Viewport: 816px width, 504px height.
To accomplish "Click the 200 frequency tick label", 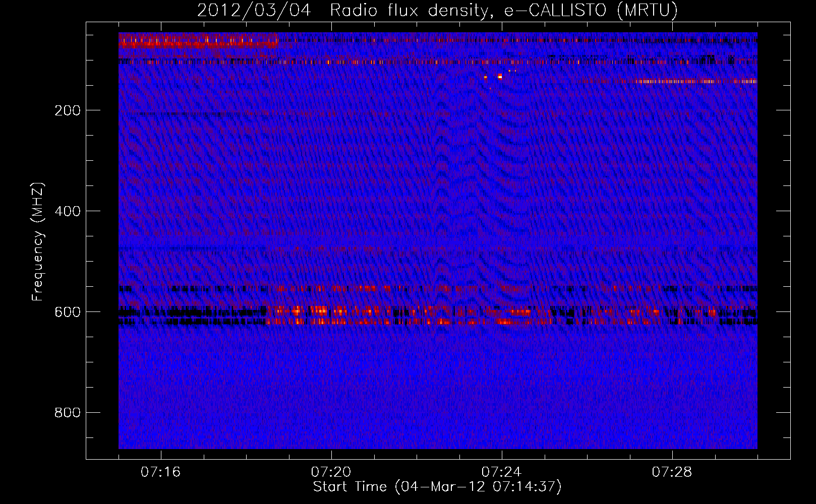I will tap(68, 110).
